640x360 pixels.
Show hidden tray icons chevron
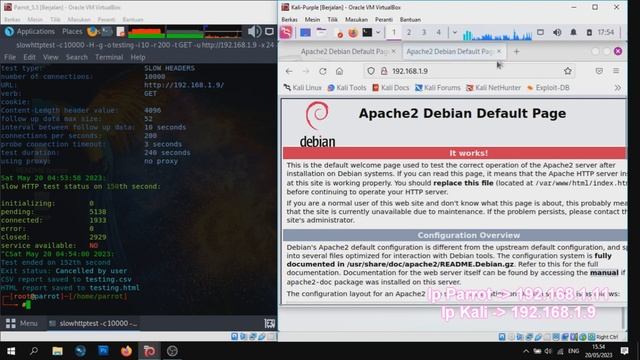(x=526, y=351)
